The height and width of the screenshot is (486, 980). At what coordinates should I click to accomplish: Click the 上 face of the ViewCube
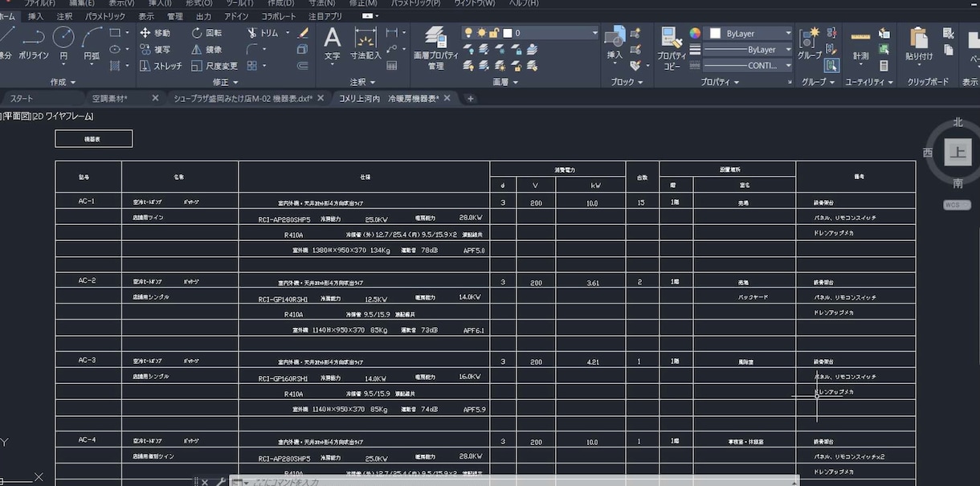(x=958, y=153)
